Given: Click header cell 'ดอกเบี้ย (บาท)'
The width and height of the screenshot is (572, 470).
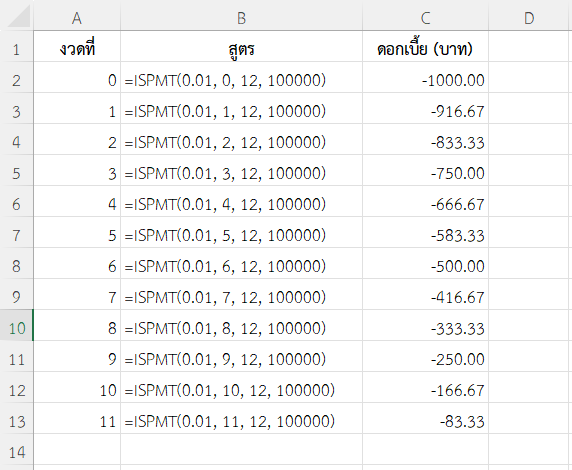Looking at the screenshot, I should coord(425,46).
